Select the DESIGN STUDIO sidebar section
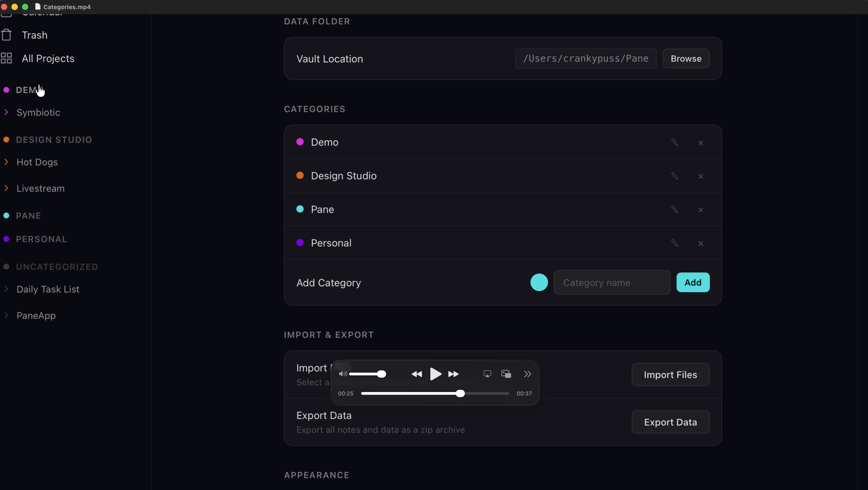Image resolution: width=868 pixels, height=490 pixels. [54, 140]
